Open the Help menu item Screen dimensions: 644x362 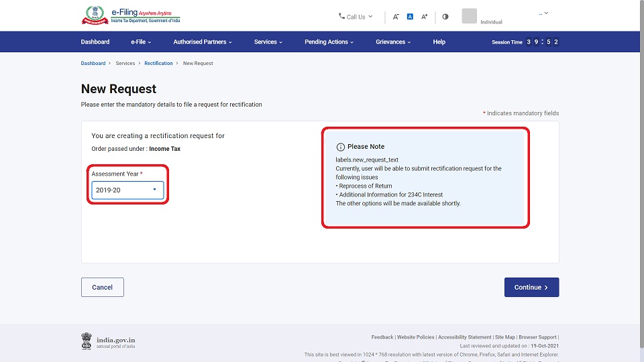coord(439,42)
